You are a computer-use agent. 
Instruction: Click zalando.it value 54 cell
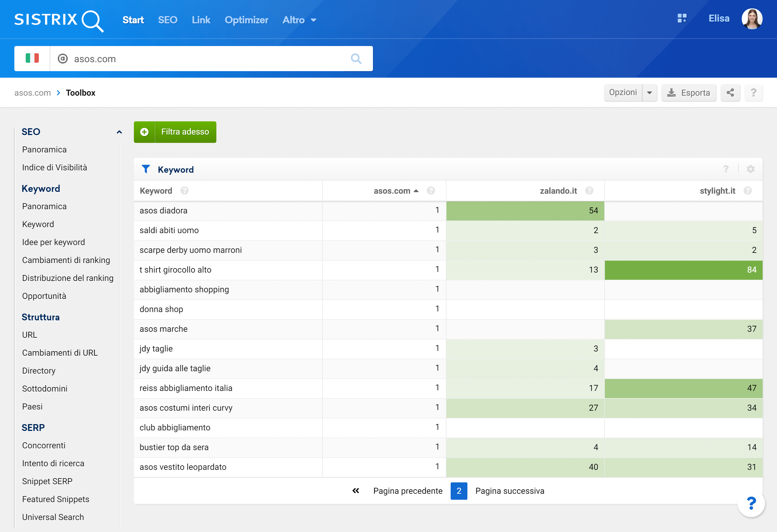525,211
